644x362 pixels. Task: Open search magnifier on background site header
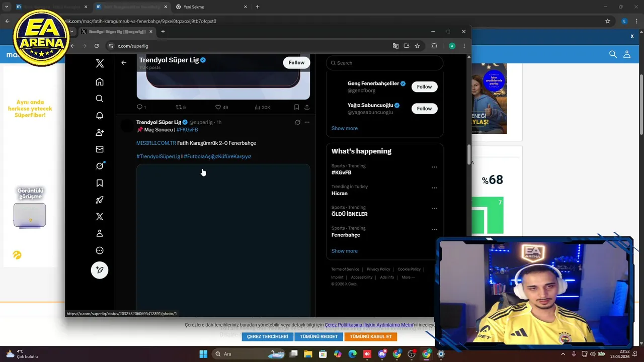(613, 54)
